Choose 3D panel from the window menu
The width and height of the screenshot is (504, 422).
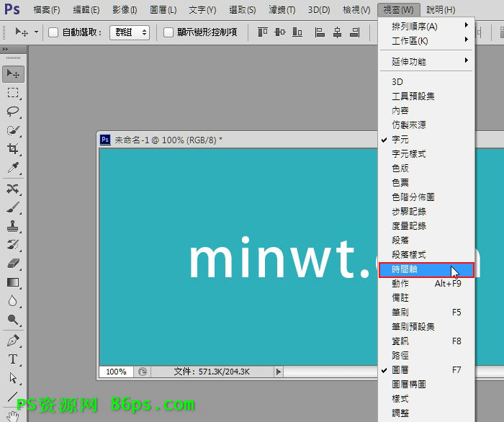426,81
